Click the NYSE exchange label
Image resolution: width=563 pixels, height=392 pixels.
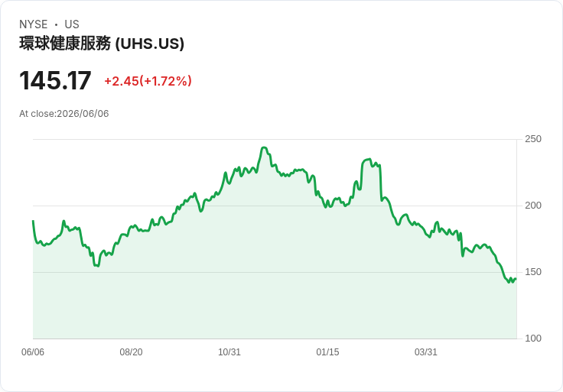click(34, 24)
